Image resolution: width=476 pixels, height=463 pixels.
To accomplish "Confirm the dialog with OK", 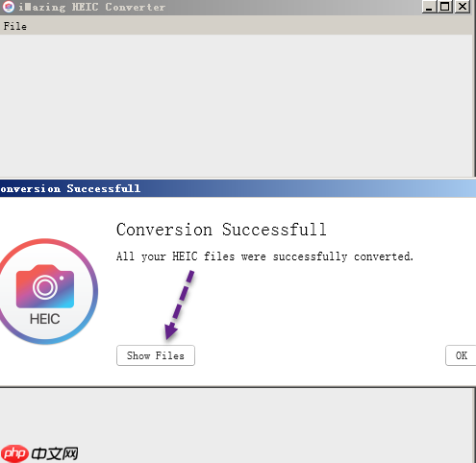I will [x=461, y=355].
